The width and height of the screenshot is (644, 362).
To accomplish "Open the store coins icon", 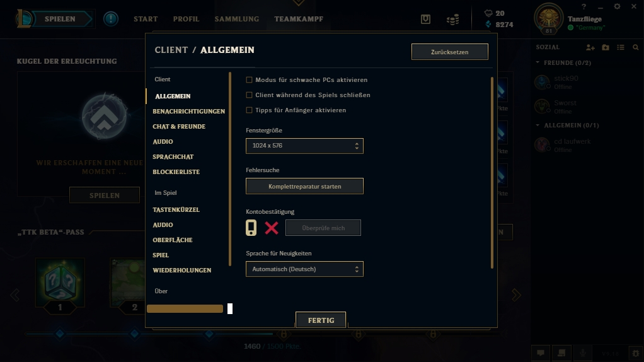I will (x=452, y=20).
